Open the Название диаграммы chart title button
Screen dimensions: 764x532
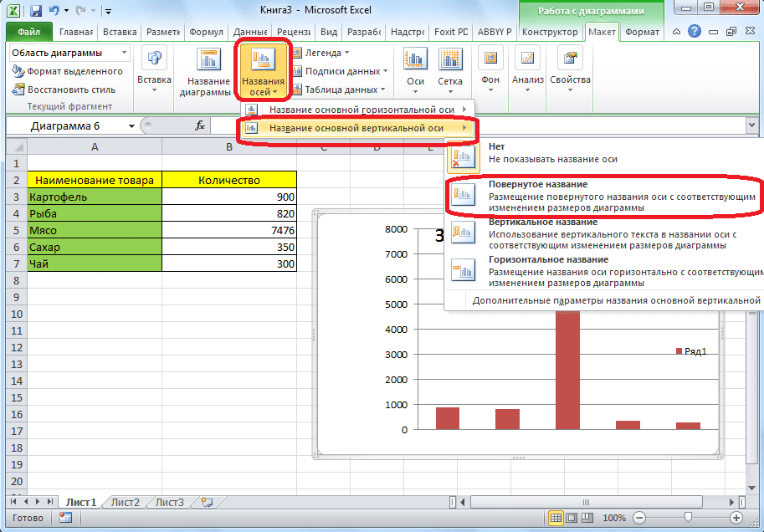(x=208, y=72)
